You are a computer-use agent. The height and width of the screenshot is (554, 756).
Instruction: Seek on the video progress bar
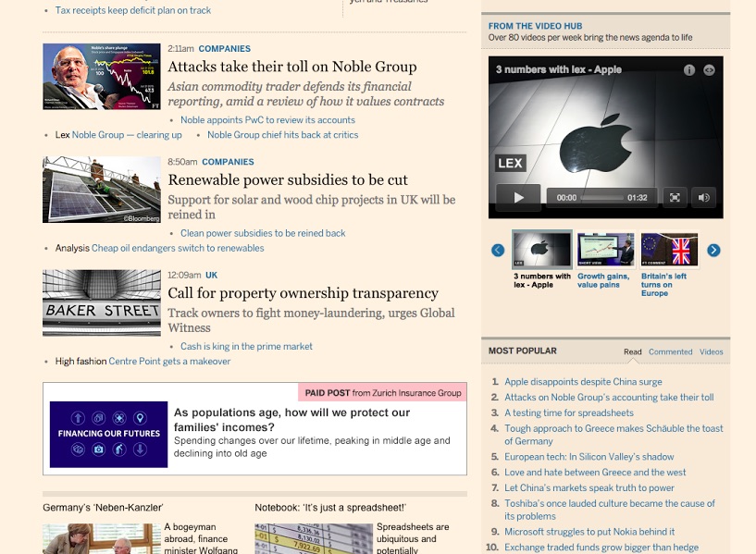(601, 198)
